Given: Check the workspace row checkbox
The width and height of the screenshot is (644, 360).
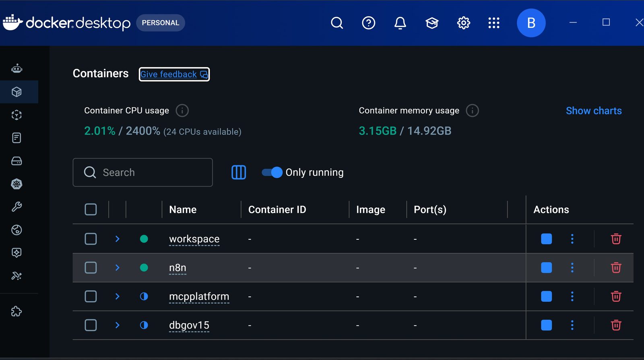Looking at the screenshot, I should pos(91,239).
